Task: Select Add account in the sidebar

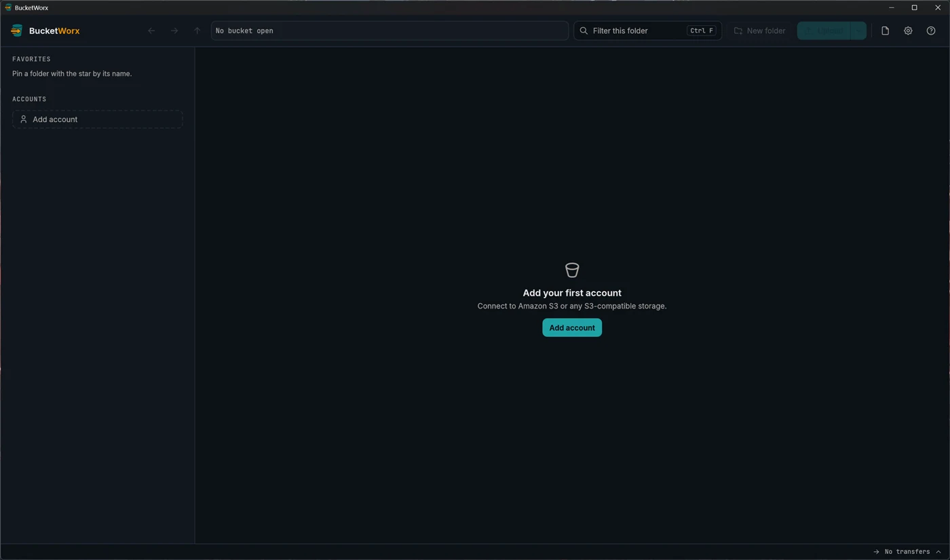Action: coord(97,119)
